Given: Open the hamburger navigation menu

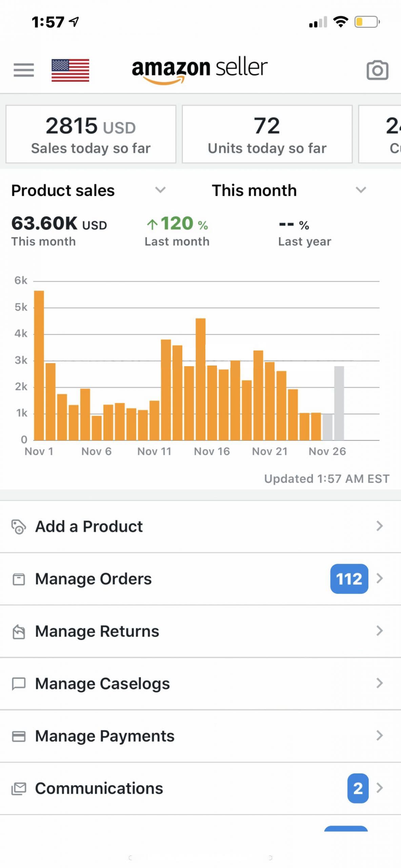Looking at the screenshot, I should click(24, 70).
